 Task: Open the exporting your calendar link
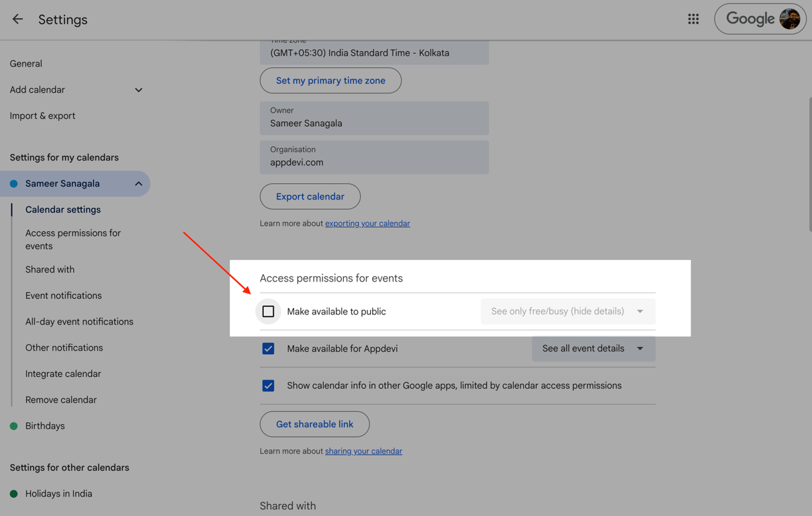(367, 224)
